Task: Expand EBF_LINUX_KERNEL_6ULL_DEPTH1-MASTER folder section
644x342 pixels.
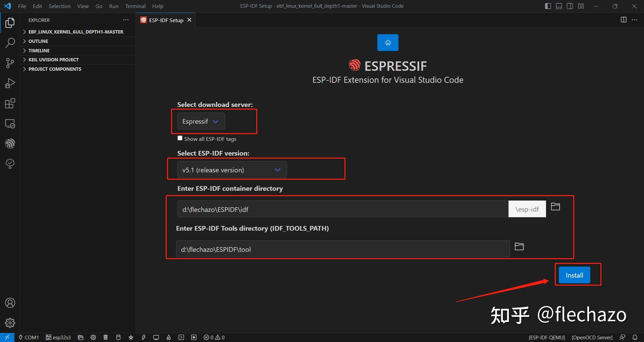Action: click(x=78, y=32)
